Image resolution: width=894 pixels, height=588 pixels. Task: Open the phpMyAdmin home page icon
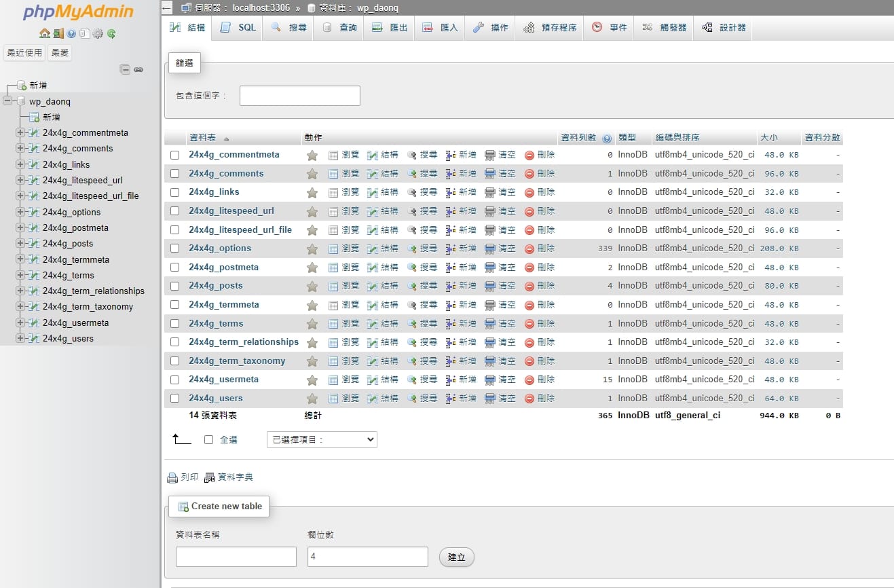pyautogui.click(x=44, y=33)
